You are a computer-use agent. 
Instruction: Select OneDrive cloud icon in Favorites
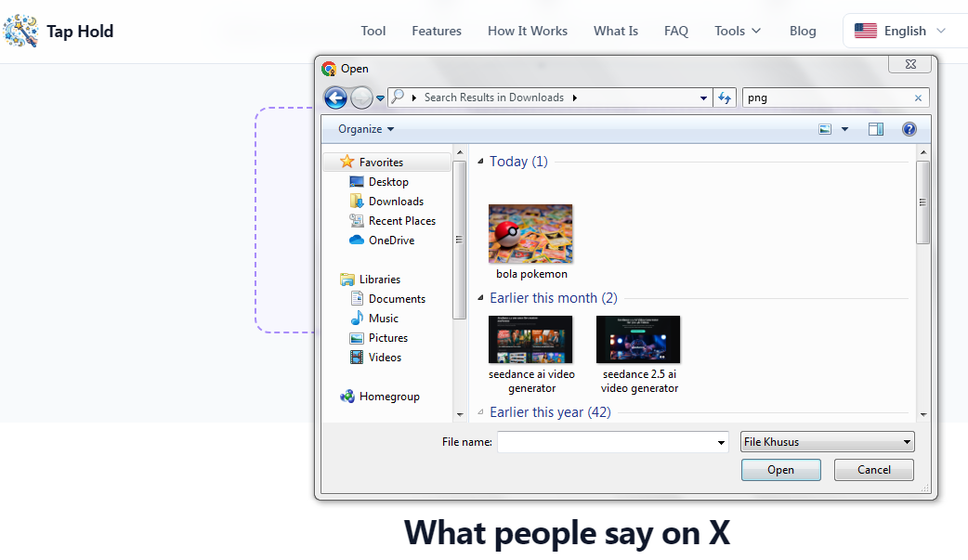(356, 241)
